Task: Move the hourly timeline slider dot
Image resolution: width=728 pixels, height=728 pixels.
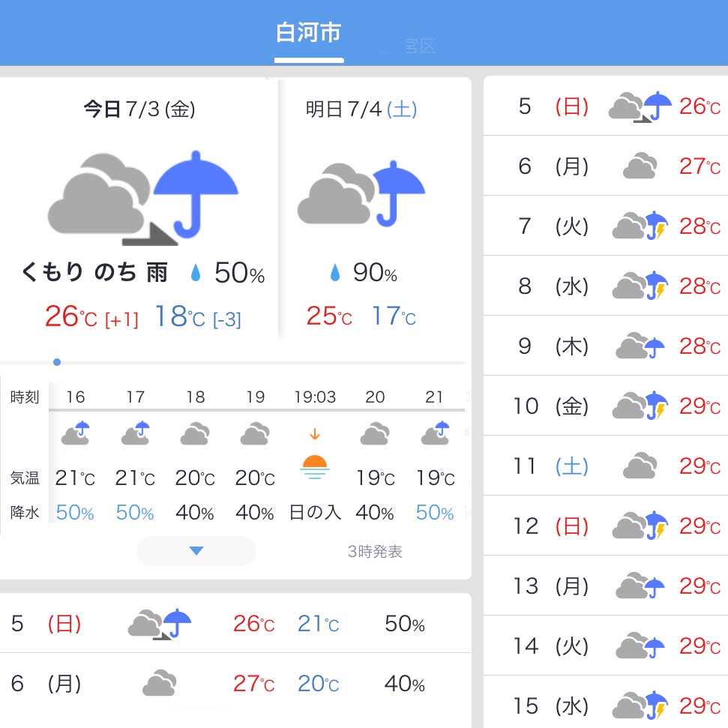Action: pos(57,362)
